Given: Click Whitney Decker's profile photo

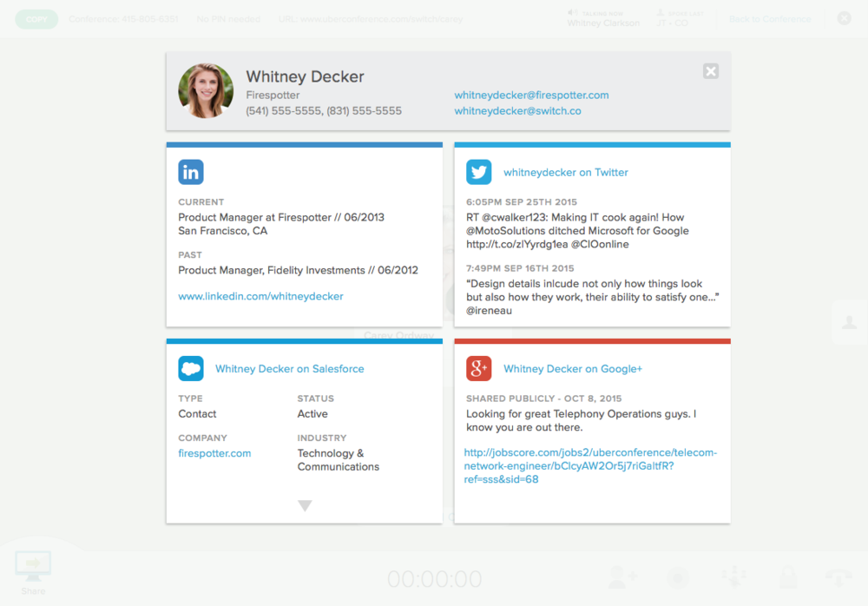Looking at the screenshot, I should (206, 91).
